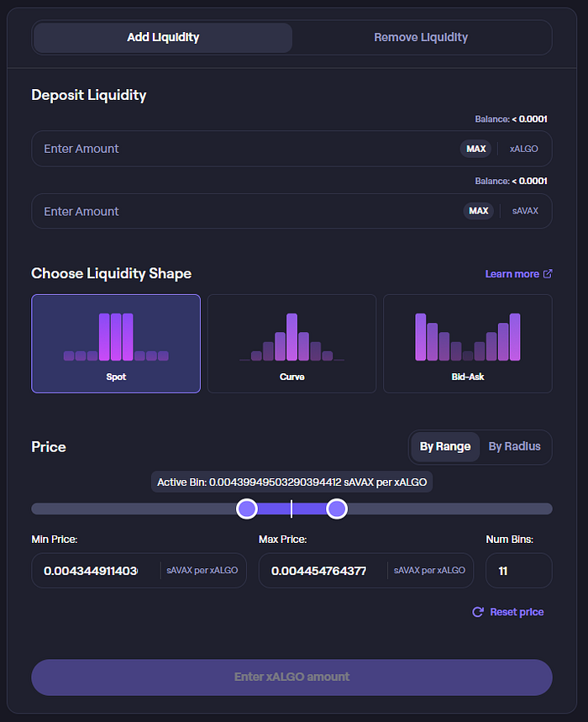Click MAX for sAVAX amount
Image resolution: width=588 pixels, height=722 pixels.
[479, 211]
